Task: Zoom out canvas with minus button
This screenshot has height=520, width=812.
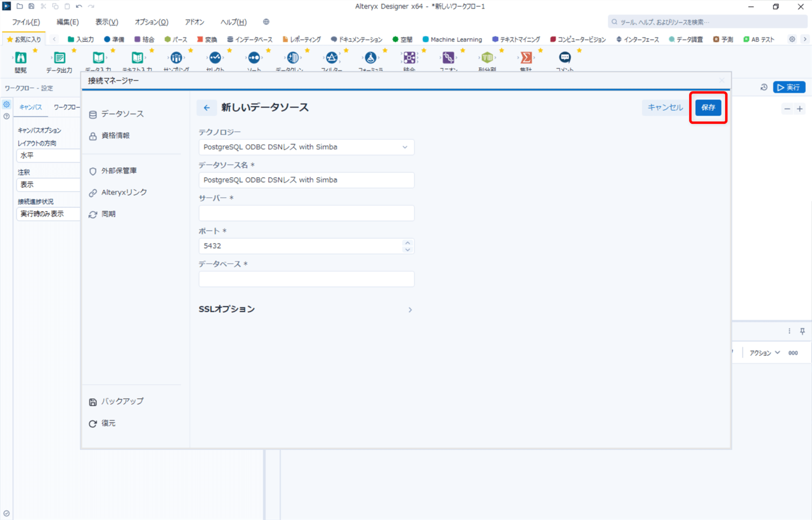Action: (x=787, y=109)
